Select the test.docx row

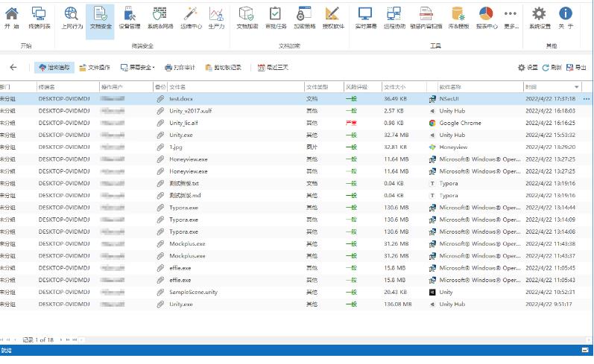[181, 98]
